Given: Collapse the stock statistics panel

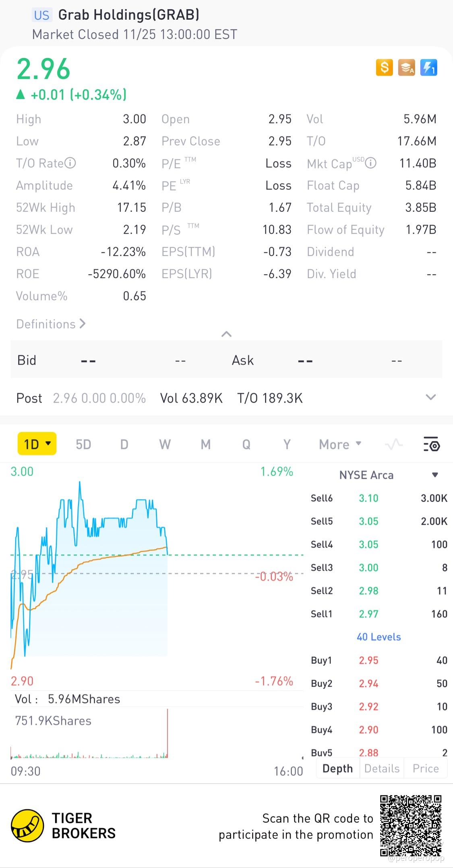Looking at the screenshot, I should pos(226,334).
